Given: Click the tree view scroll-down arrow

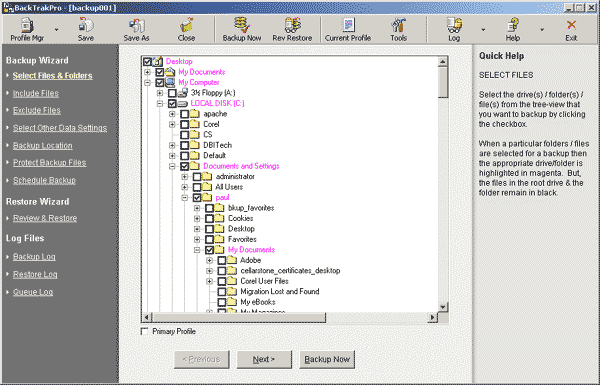Looking at the screenshot, I should (x=443, y=307).
